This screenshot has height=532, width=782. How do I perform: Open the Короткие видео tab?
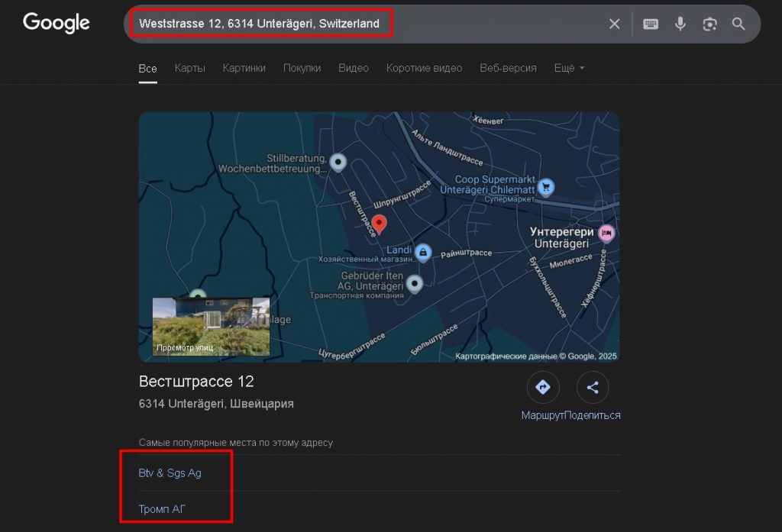(x=424, y=68)
